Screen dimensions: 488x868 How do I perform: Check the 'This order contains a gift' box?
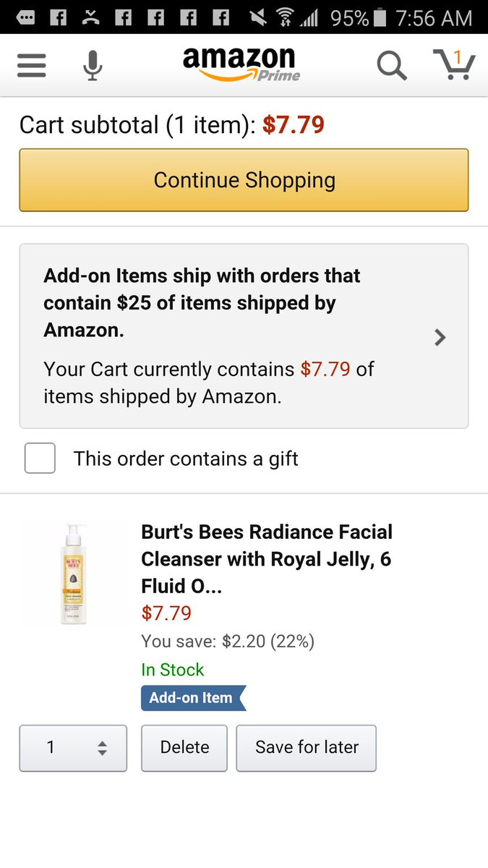pyautogui.click(x=40, y=459)
